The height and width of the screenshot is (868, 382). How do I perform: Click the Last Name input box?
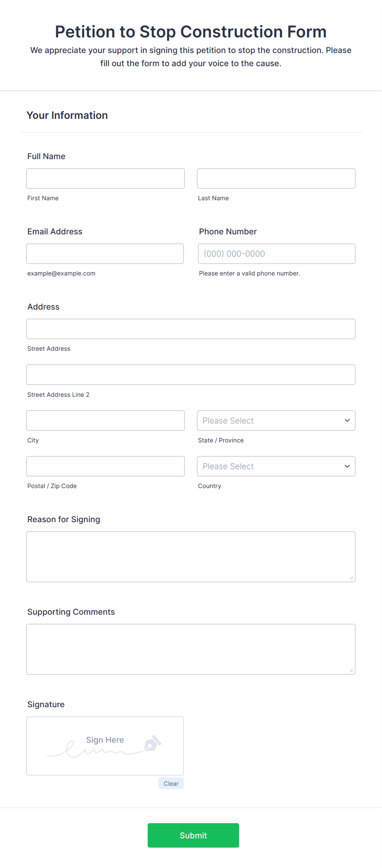pos(276,178)
